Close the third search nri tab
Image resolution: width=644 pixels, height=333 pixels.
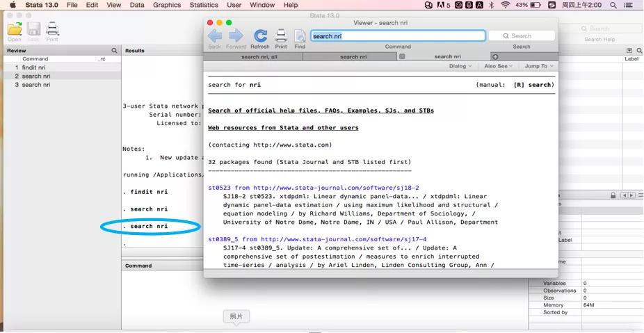[x=402, y=57]
